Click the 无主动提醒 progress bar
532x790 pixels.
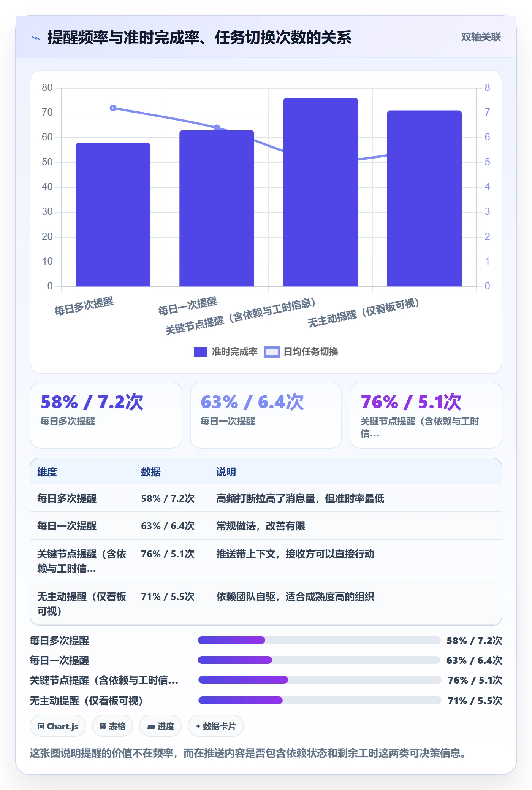[x=320, y=700]
